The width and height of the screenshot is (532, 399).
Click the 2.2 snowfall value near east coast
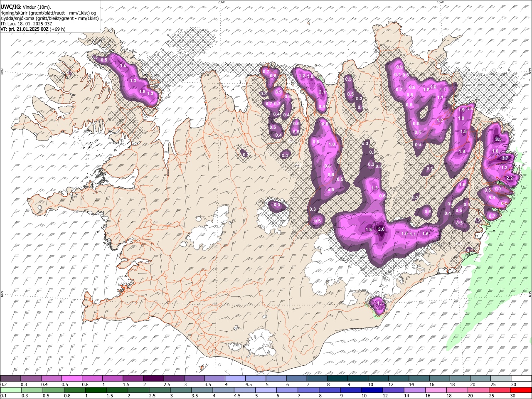tap(510, 178)
